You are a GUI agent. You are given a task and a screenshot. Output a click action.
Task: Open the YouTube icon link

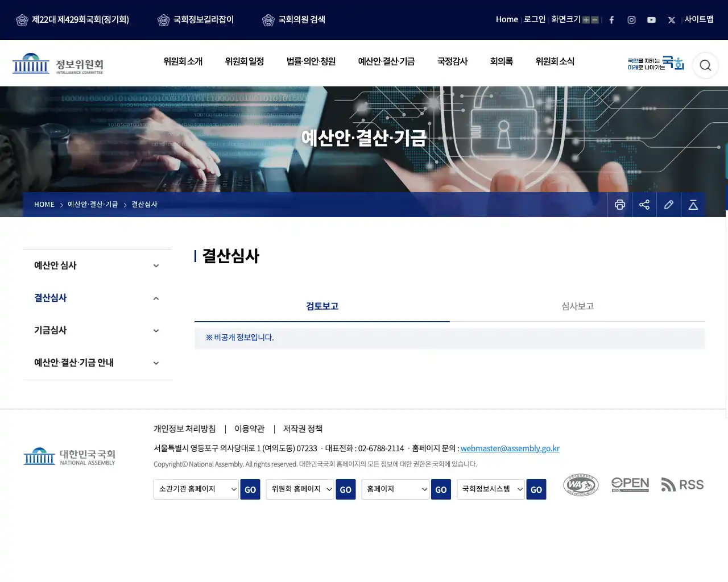coord(651,20)
